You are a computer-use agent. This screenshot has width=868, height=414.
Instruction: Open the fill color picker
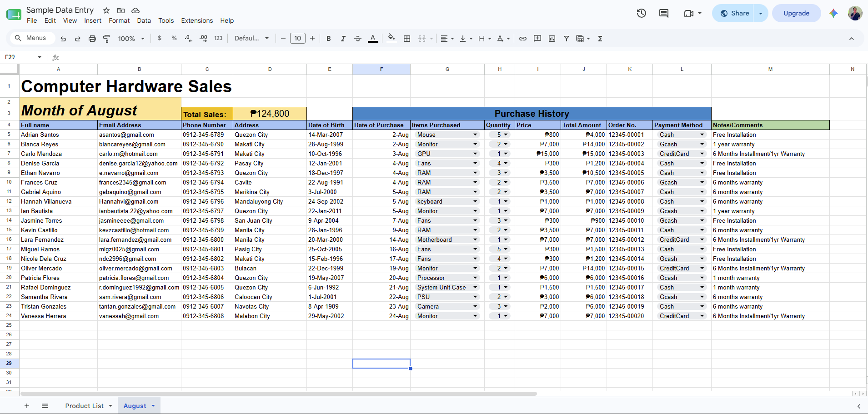[x=391, y=38]
